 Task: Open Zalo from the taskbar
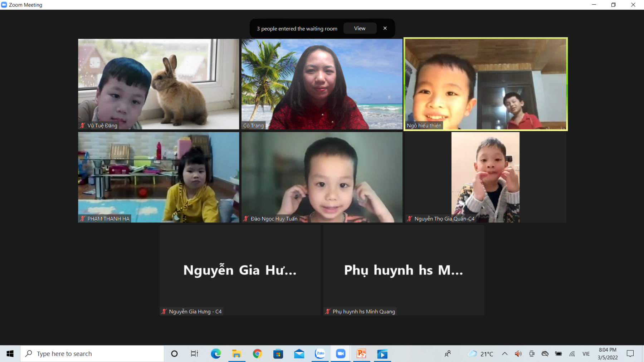click(320, 354)
